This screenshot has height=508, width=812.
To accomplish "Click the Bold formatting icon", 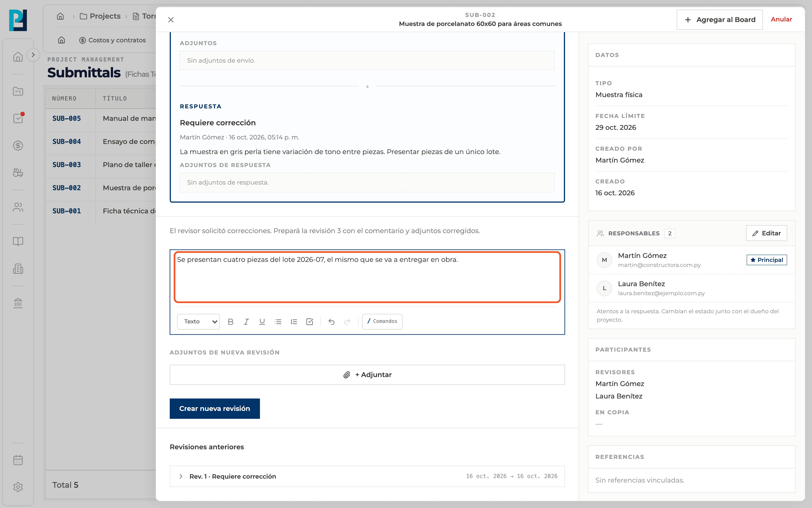I will pos(231,321).
